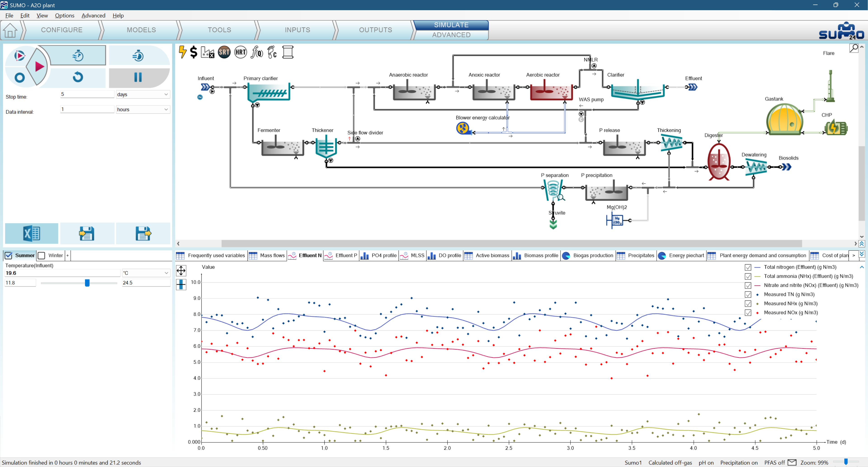Open the temperature unit °C dropdown

click(x=146, y=273)
